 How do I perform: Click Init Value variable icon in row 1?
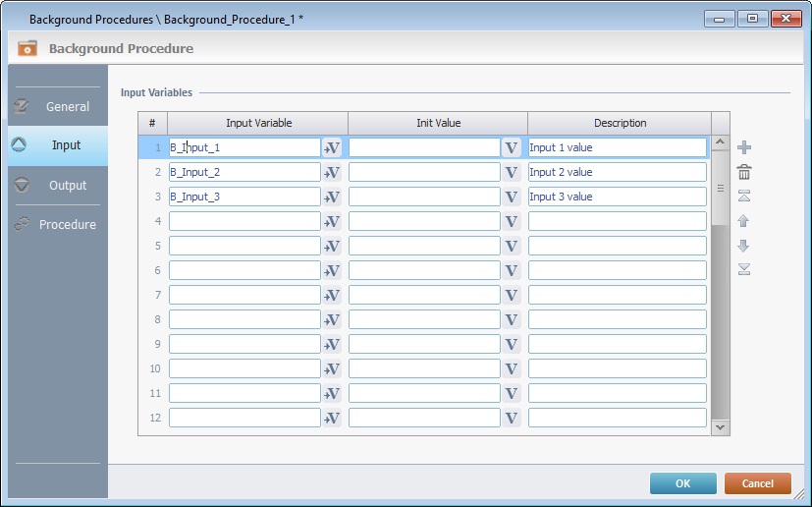tap(511, 147)
